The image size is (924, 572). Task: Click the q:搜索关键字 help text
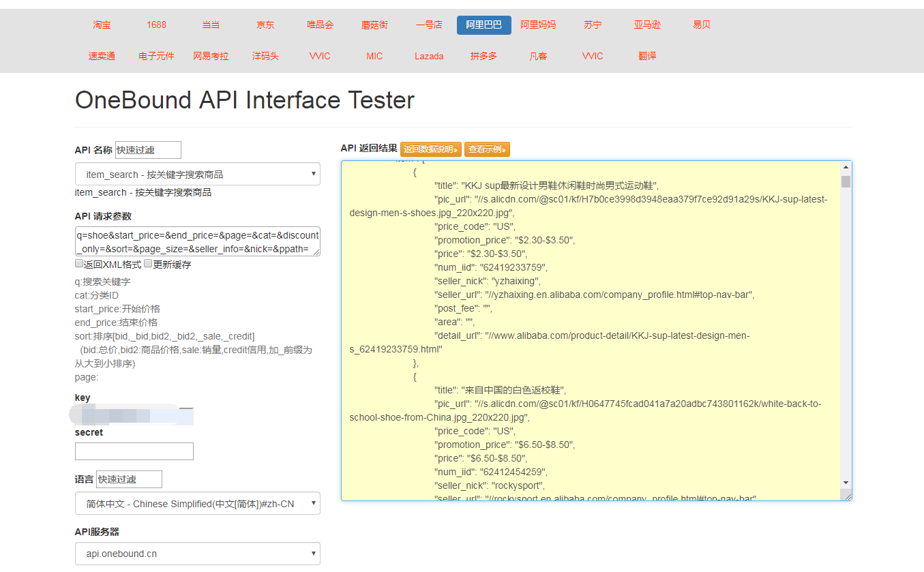tap(102, 282)
